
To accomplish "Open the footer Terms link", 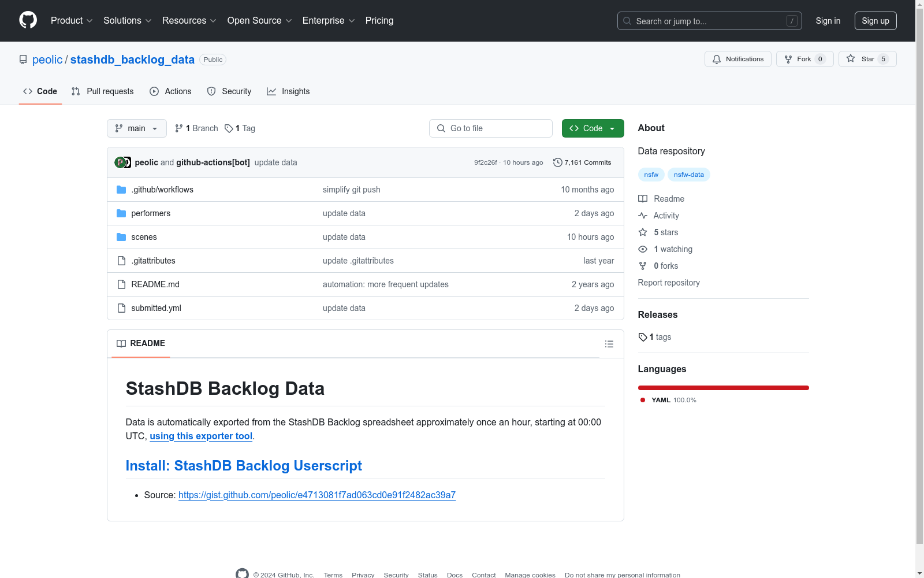I will coord(333,575).
